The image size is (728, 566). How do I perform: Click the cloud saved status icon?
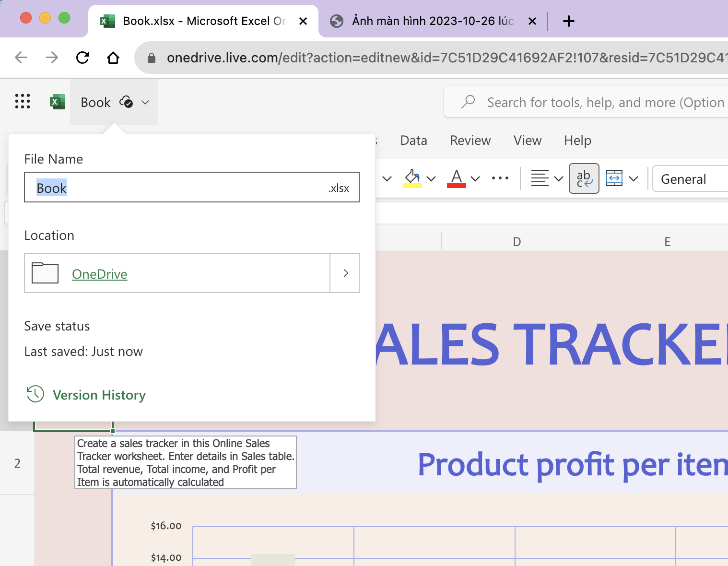[126, 102]
